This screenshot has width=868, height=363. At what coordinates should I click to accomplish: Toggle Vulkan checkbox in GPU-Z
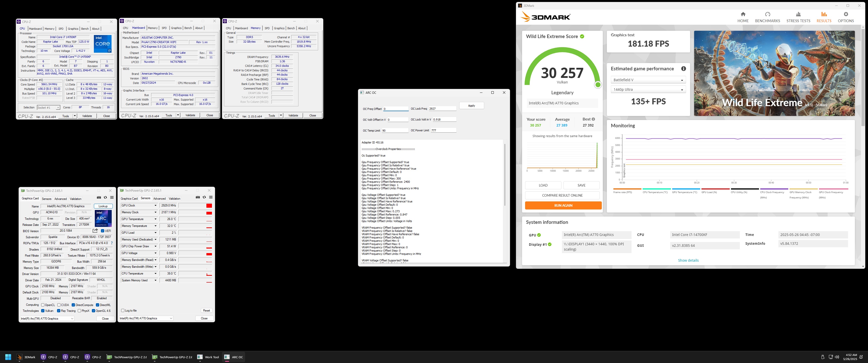pyautogui.click(x=43, y=311)
